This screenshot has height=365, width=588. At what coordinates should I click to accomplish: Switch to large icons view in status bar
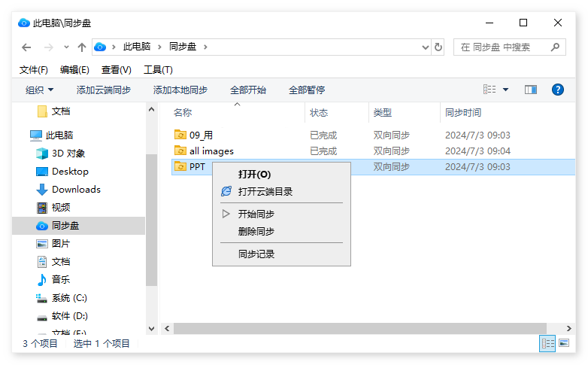click(x=564, y=343)
